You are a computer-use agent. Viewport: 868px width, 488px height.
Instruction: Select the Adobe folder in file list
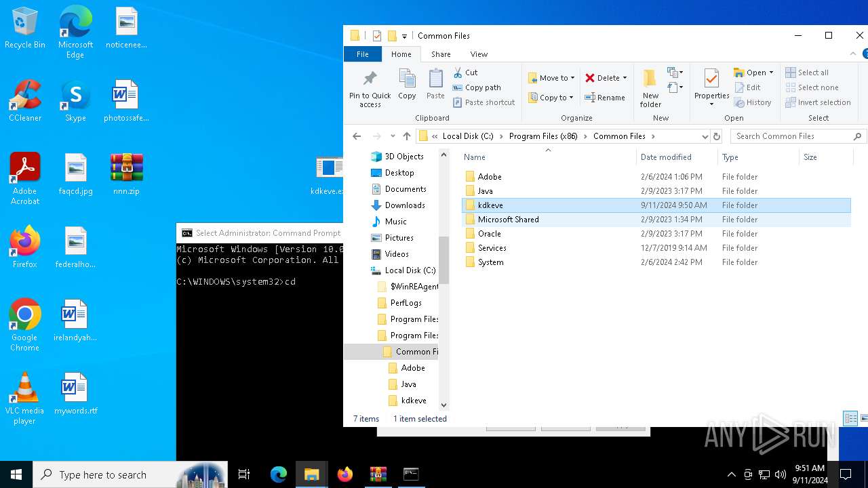point(489,177)
